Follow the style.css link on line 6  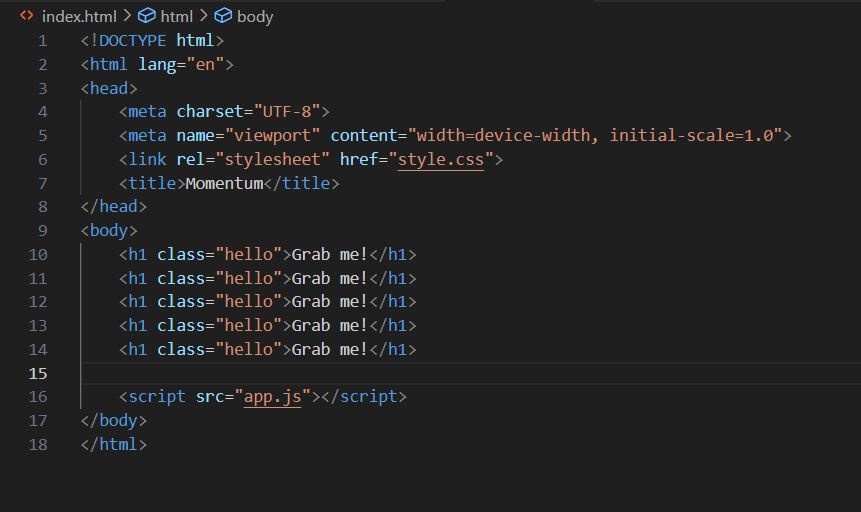tap(441, 159)
